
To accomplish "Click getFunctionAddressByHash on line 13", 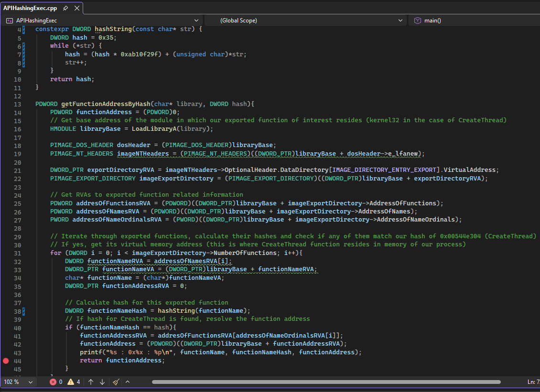I will pyautogui.click(x=106, y=104).
